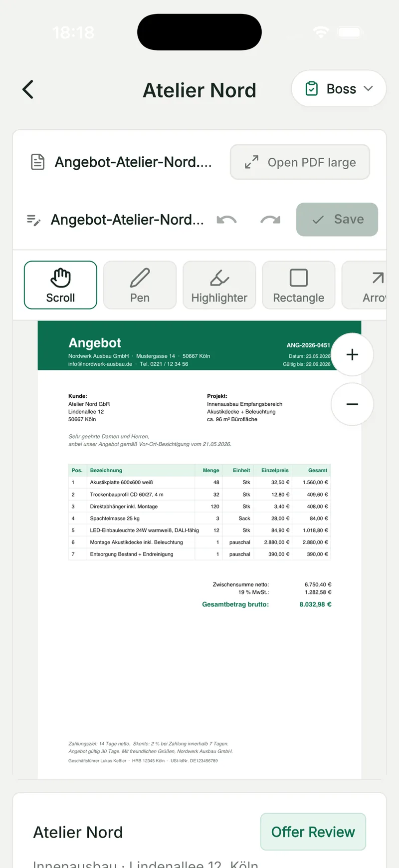
Task: Tap the document icon beside Angebot-Atelier-Nord file name
Action: click(38, 162)
